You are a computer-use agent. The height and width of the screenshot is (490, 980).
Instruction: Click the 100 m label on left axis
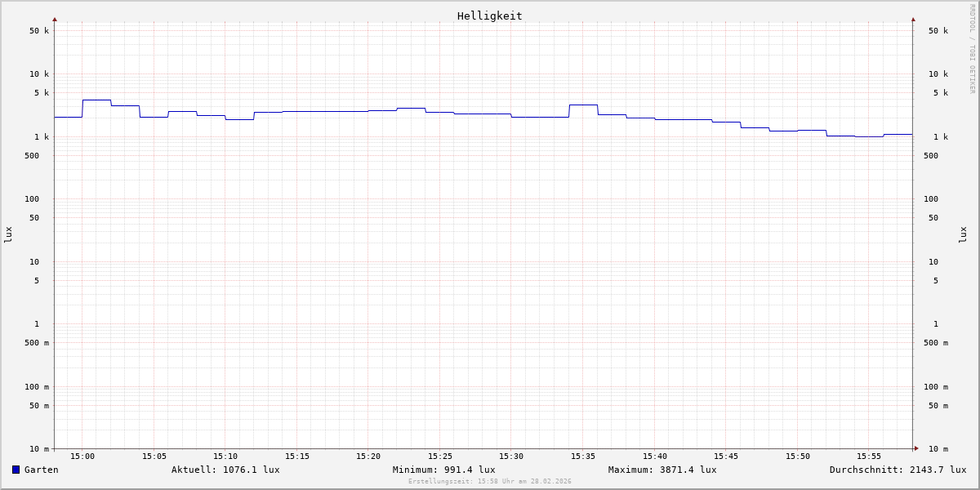pos(37,387)
